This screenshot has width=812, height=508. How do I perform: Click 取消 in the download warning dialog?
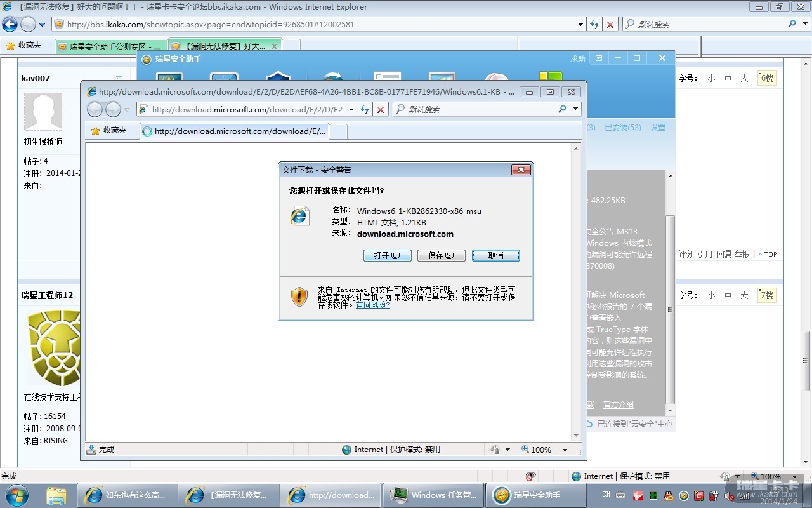[x=496, y=255]
